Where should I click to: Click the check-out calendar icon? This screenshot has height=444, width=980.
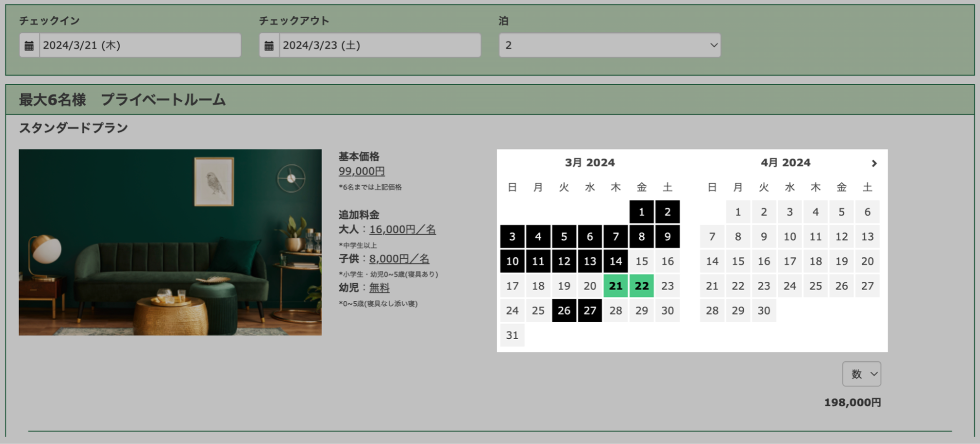point(269,46)
